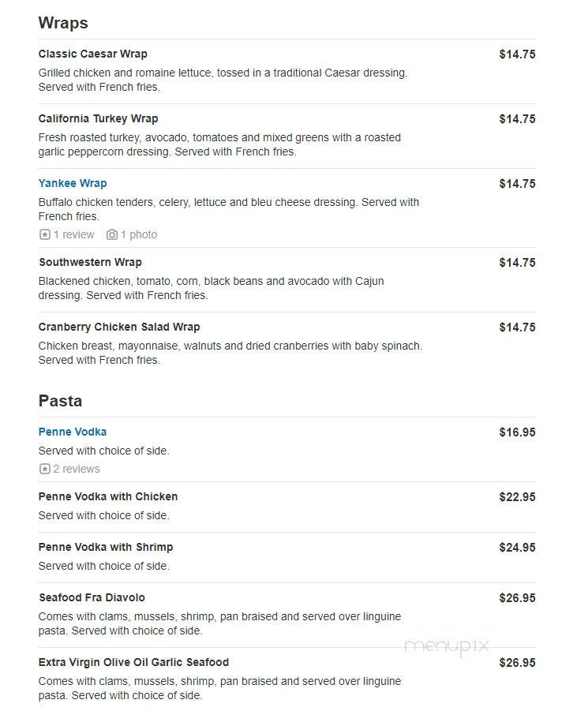Viewport: 588px width, 711px height.
Task: Select the Seafood Fra Diavolo item
Action: click(x=92, y=597)
